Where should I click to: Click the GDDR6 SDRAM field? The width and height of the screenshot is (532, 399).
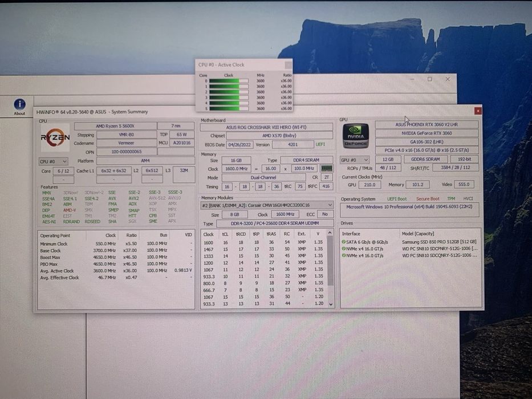click(425, 159)
